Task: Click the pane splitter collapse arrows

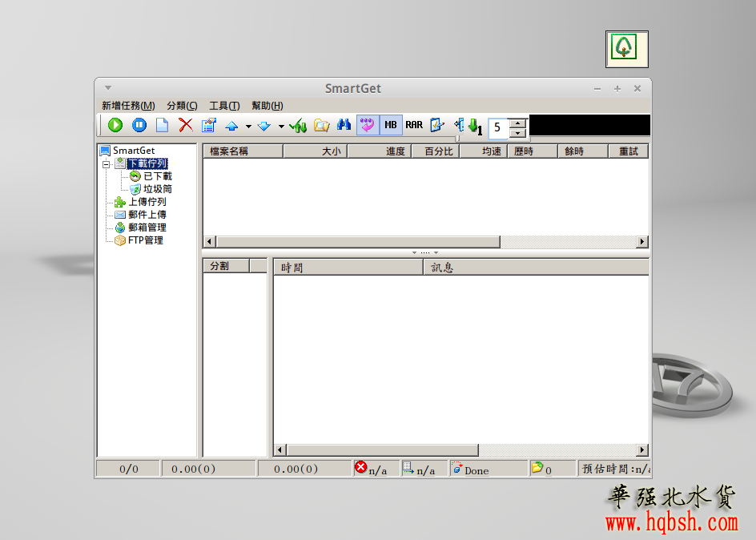Action: (x=425, y=252)
